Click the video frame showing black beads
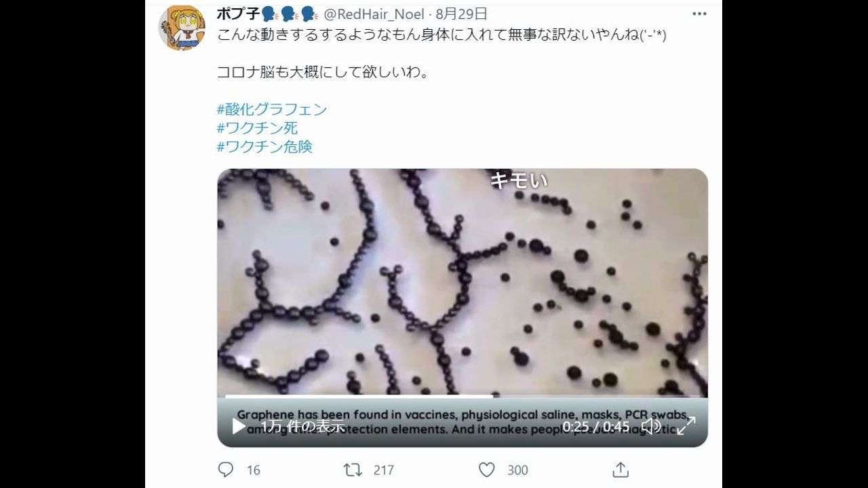Screen dimensions: 868x488 [462, 281]
